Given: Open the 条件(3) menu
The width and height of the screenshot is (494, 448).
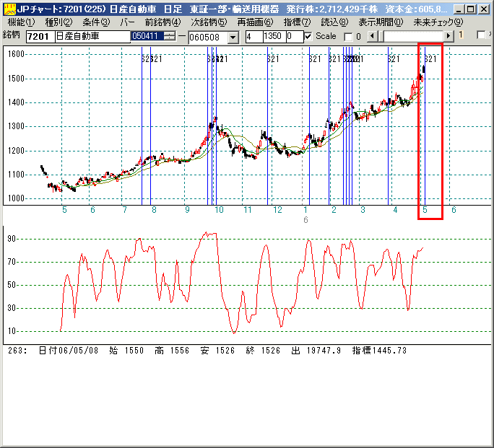Looking at the screenshot, I should pyautogui.click(x=96, y=22).
